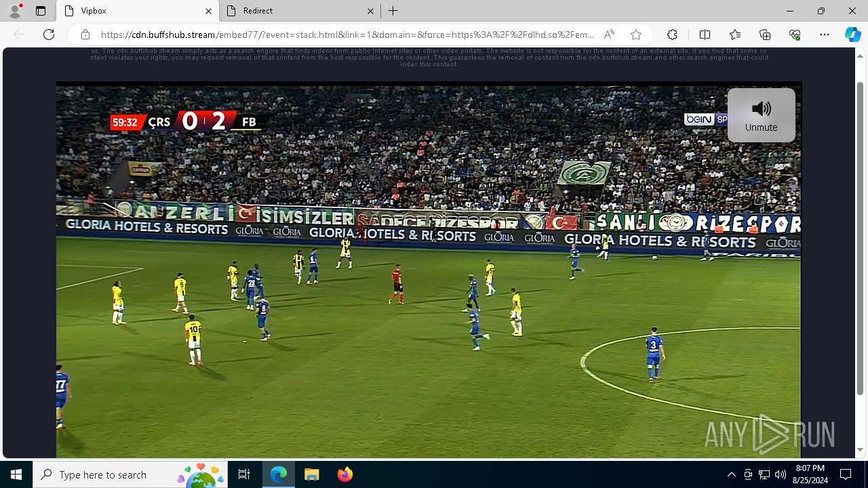
Task: Enable Read aloud in address bar
Action: click(x=609, y=35)
